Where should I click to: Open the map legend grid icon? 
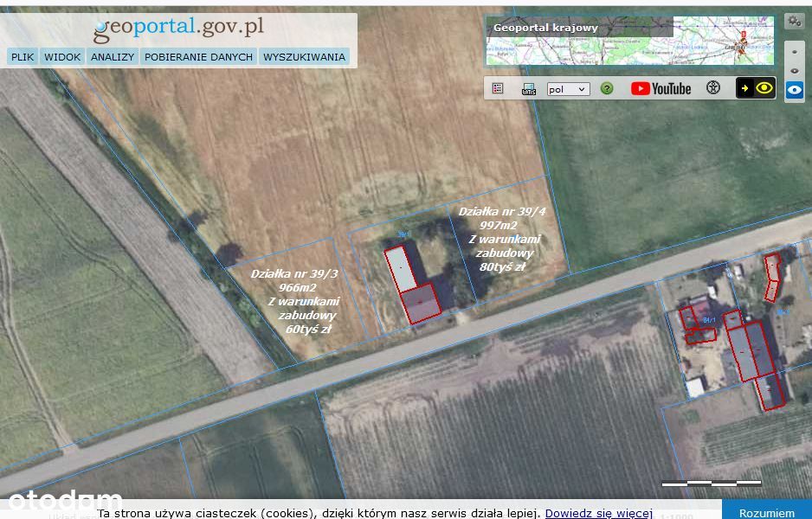click(x=498, y=88)
